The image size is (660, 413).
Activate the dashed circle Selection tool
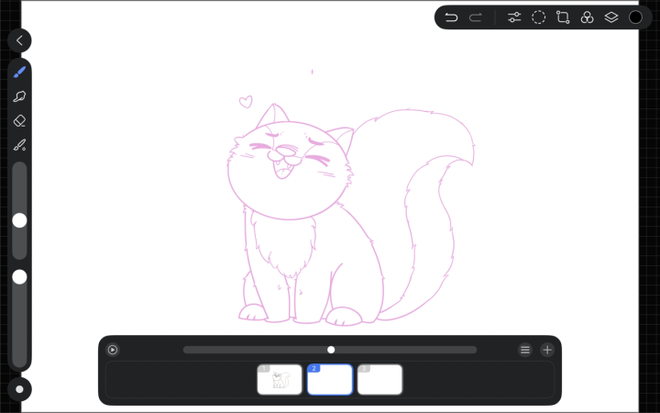click(x=538, y=17)
